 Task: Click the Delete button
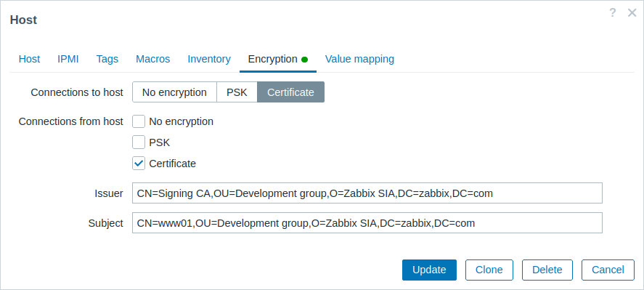pos(547,270)
